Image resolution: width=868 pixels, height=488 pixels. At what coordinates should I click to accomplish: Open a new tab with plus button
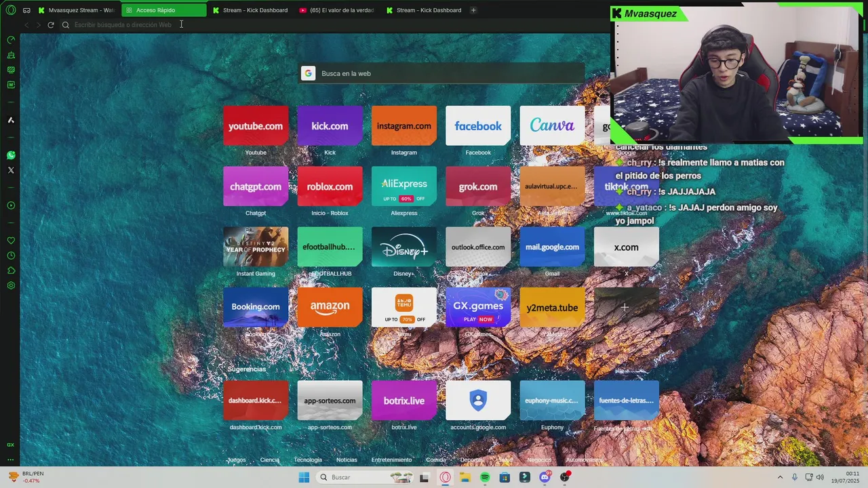pyautogui.click(x=473, y=10)
